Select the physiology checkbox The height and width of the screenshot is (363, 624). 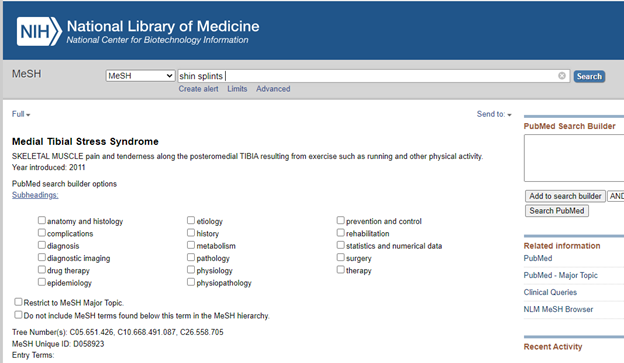(191, 269)
